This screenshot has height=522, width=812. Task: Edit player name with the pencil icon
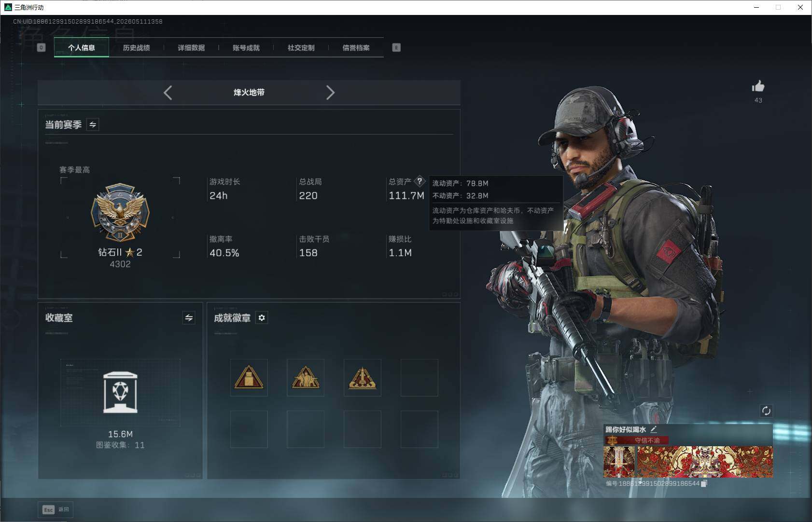point(654,429)
